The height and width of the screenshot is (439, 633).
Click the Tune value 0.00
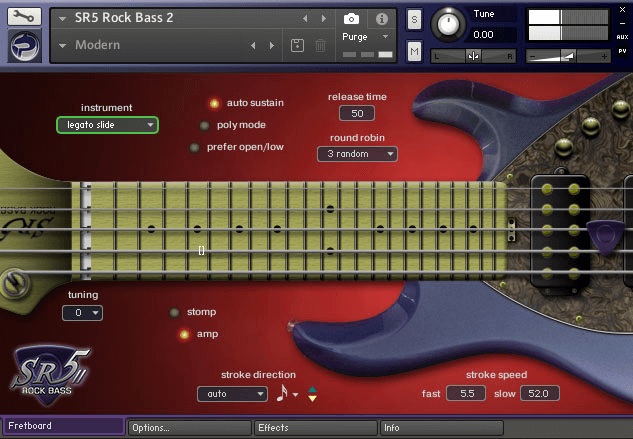coord(483,35)
